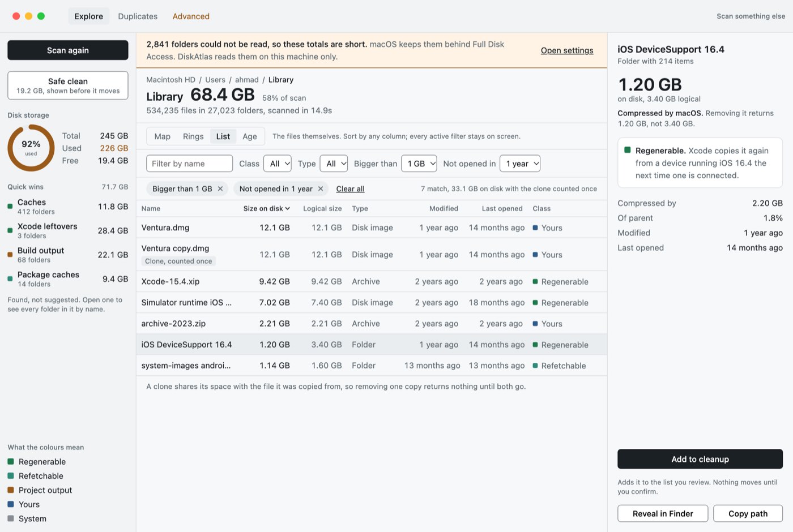
Task: Click the Clear all filters link
Action: (350, 189)
